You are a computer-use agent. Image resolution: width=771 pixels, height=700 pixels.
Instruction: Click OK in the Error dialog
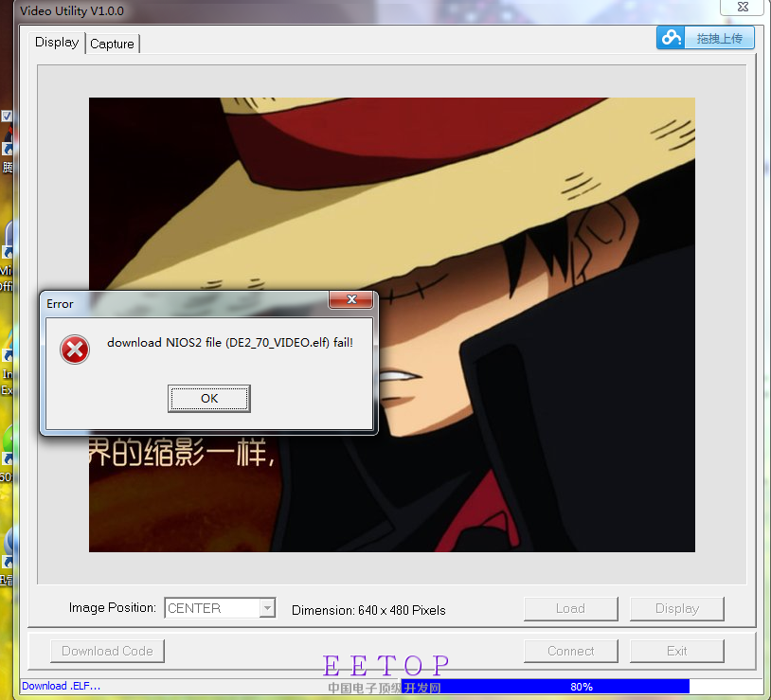coord(209,398)
